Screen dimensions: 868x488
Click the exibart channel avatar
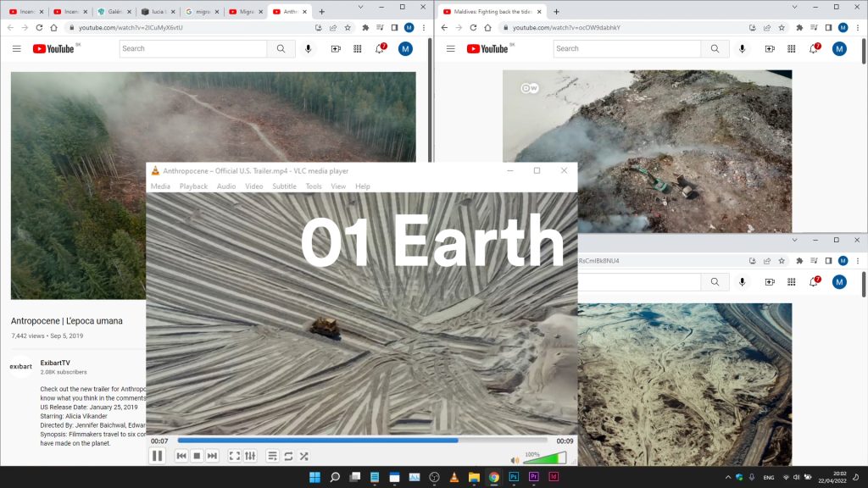[x=21, y=366]
